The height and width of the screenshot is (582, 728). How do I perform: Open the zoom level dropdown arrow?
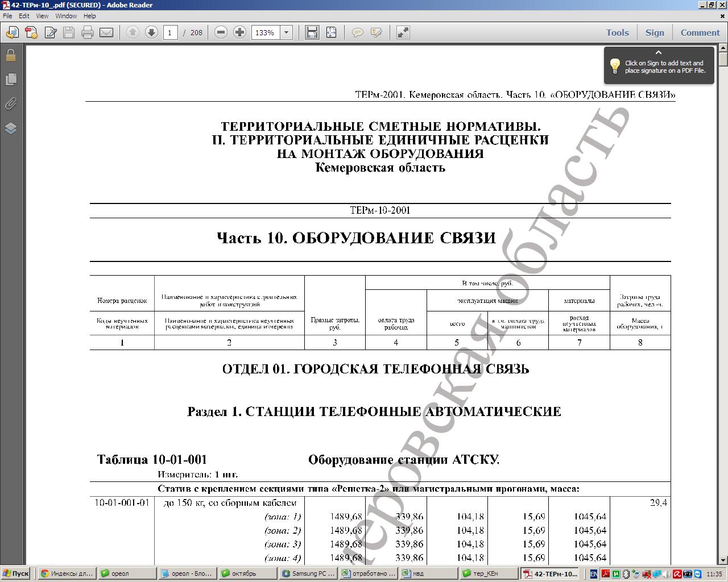(287, 32)
